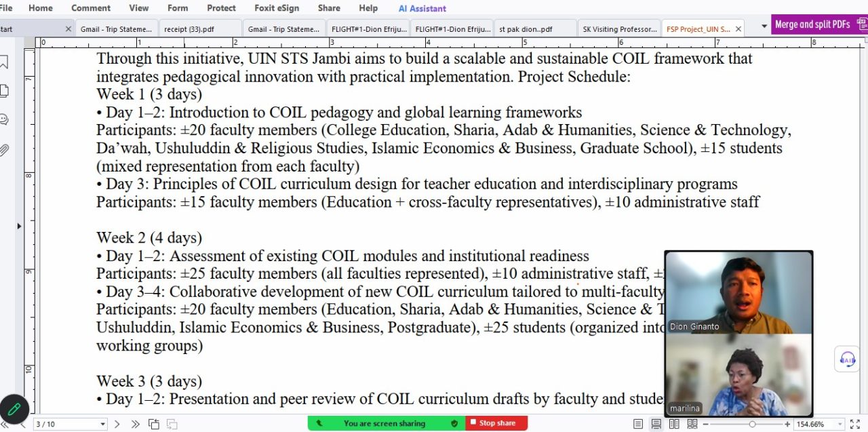Click the 'Week 2 (4 days)' heading
The width and height of the screenshot is (868, 432).
click(x=149, y=238)
